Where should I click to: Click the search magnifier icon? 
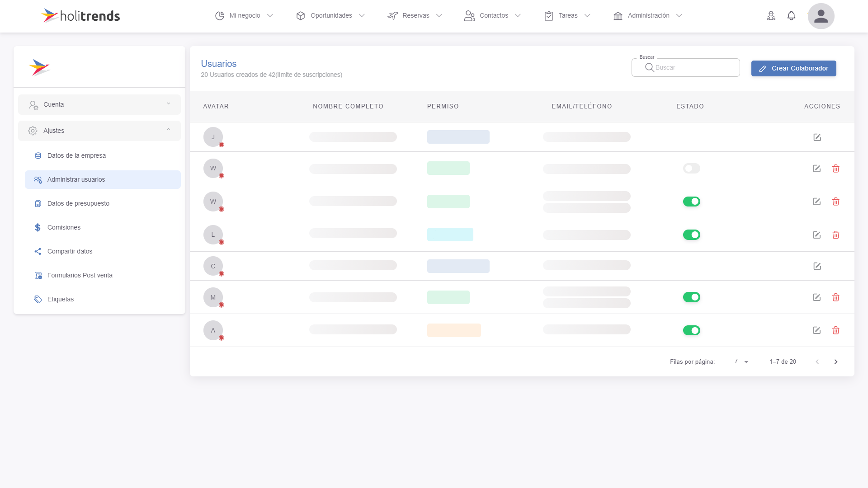650,67
